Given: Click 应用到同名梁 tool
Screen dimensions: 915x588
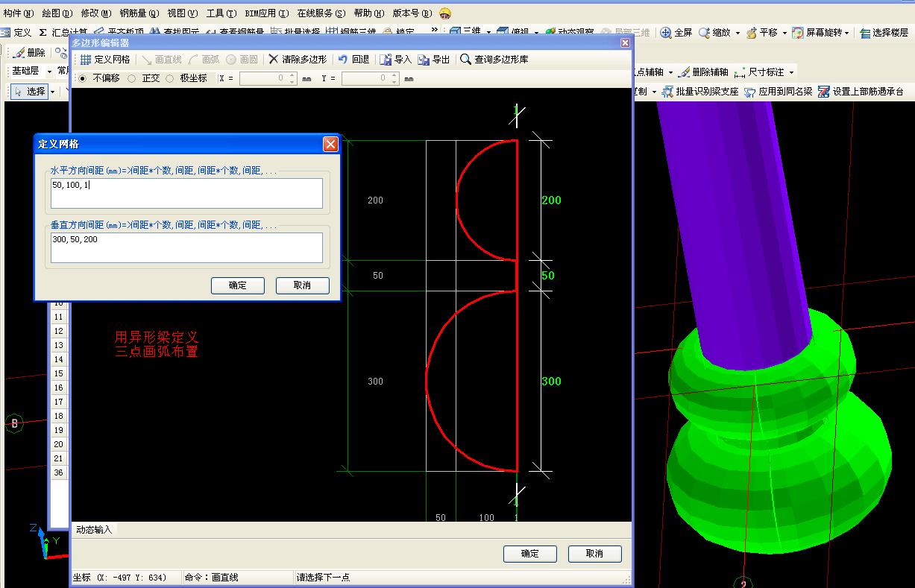Looking at the screenshot, I should tap(778, 92).
